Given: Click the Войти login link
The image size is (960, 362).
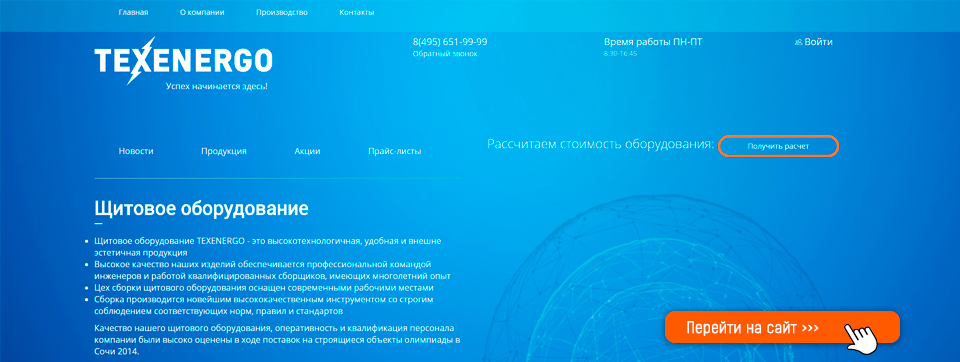Looking at the screenshot, I should click(x=819, y=42).
